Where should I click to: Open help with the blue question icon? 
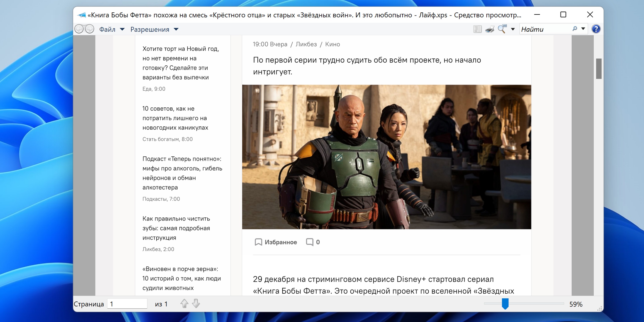(x=596, y=29)
